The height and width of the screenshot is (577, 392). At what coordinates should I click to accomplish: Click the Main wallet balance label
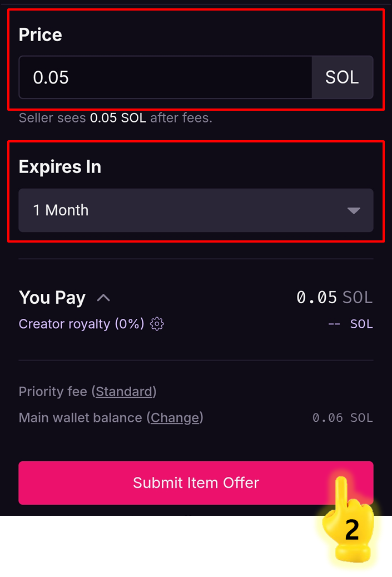pyautogui.click(x=80, y=417)
